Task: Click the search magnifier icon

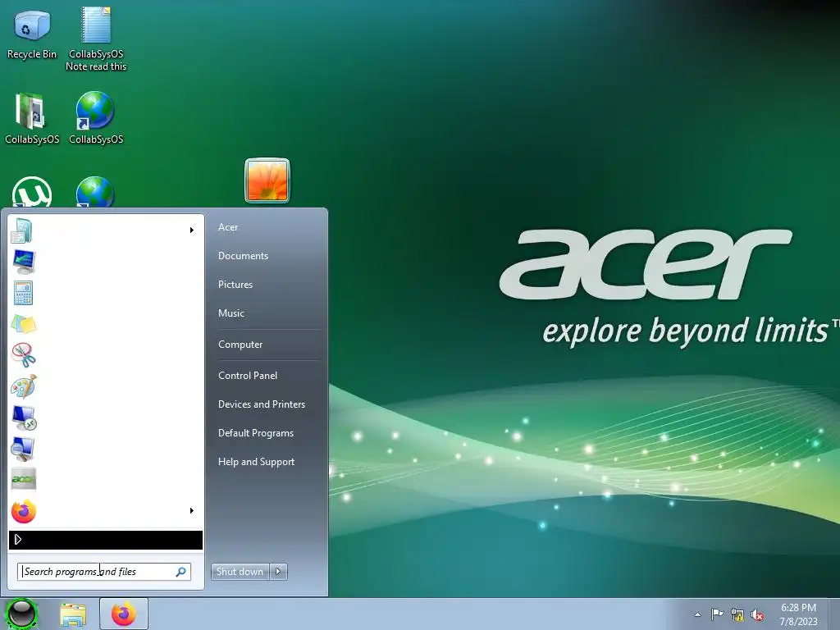Action: click(x=181, y=572)
